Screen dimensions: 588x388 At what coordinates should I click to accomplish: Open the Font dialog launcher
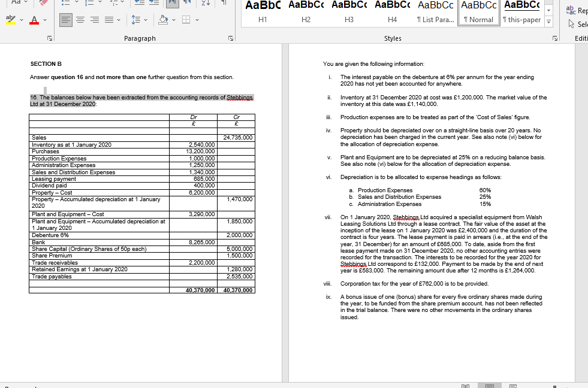[x=50, y=38]
